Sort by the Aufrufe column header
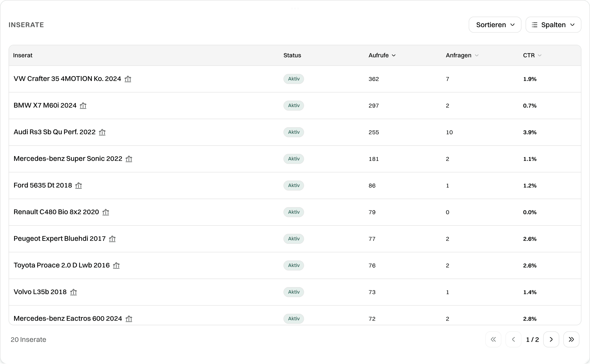 point(382,55)
